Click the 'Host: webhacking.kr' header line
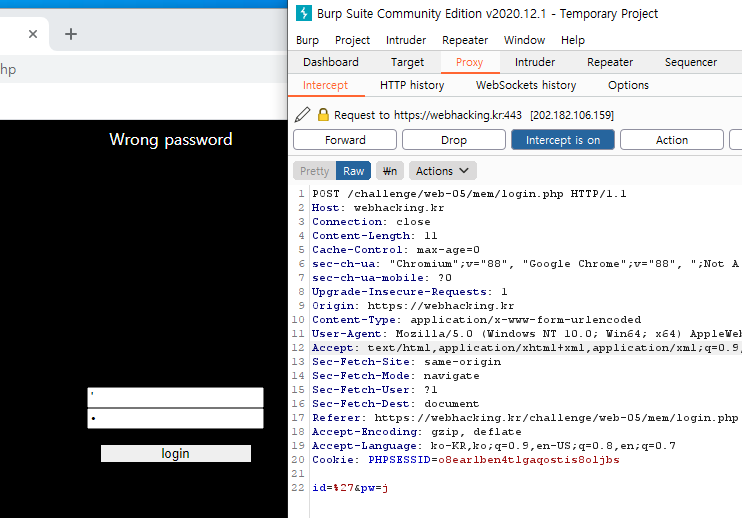The image size is (742, 518). [x=378, y=208]
